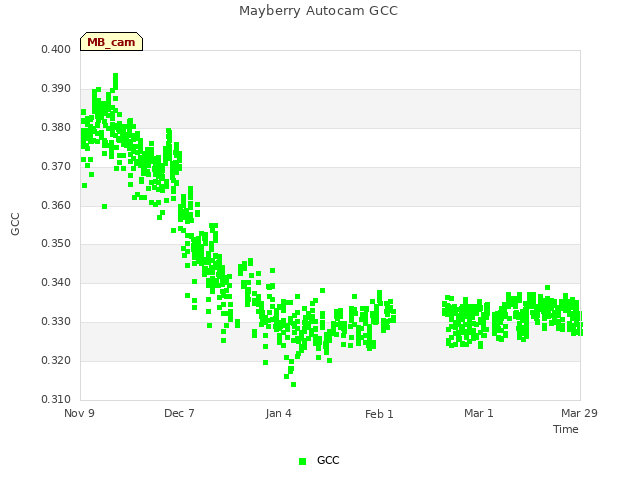Click the 0.350 y-axis value
The width and height of the screenshot is (640, 480).
(56, 244)
